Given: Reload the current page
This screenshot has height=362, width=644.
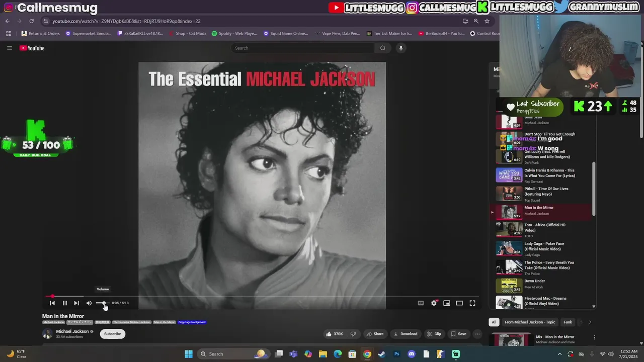Looking at the screenshot, I should pyautogui.click(x=31, y=21).
